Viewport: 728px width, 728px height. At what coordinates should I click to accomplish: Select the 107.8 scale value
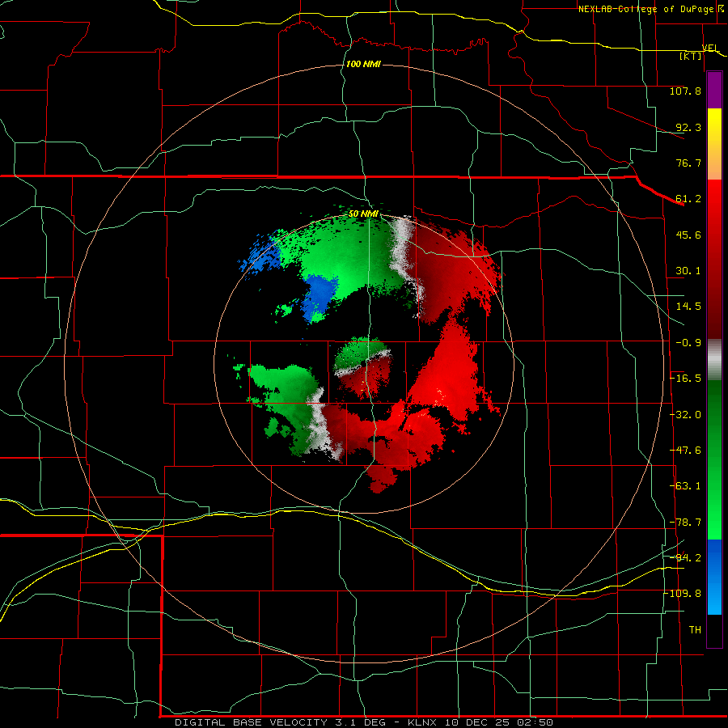point(685,91)
